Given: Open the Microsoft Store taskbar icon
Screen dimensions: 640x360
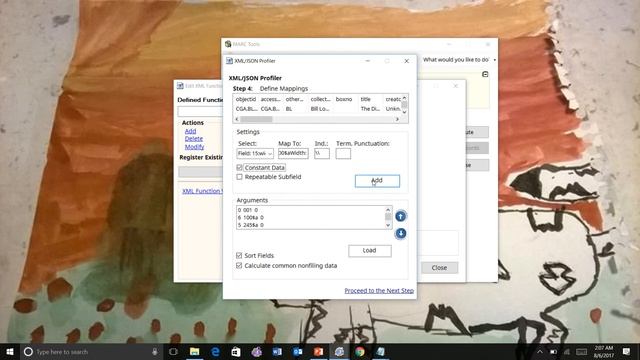Looking at the screenshot, I should pyautogui.click(x=236, y=351).
